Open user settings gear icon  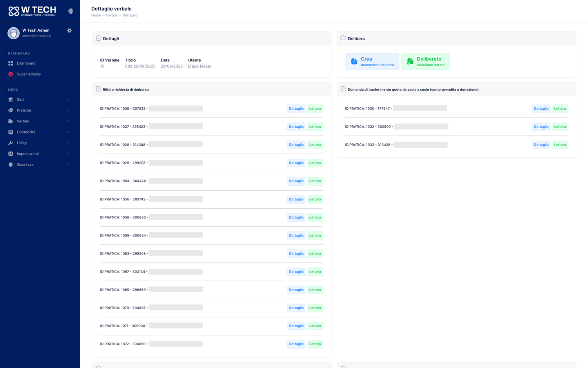tap(69, 31)
